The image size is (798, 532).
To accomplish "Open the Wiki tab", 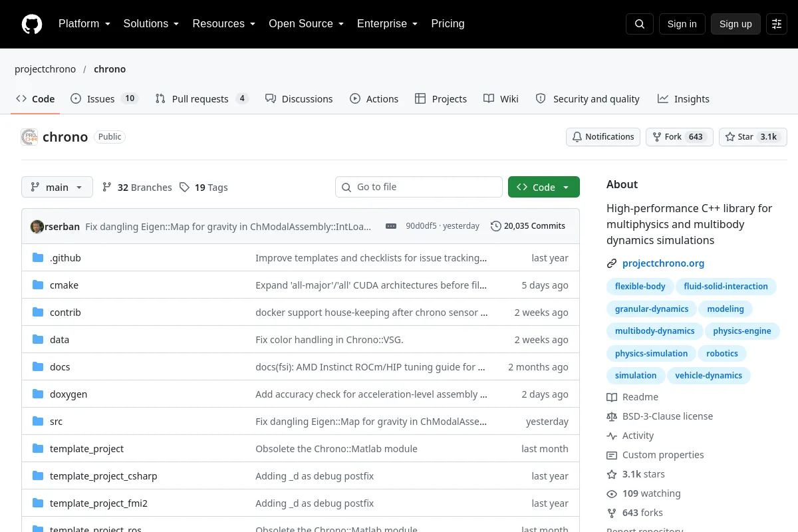I will pyautogui.click(x=501, y=98).
